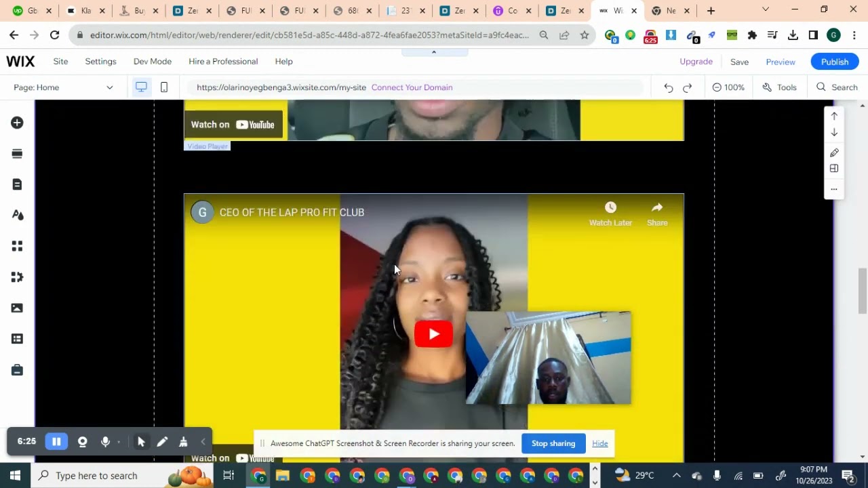Open the Settings menu
This screenshot has height=488, width=868.
[x=100, y=61]
